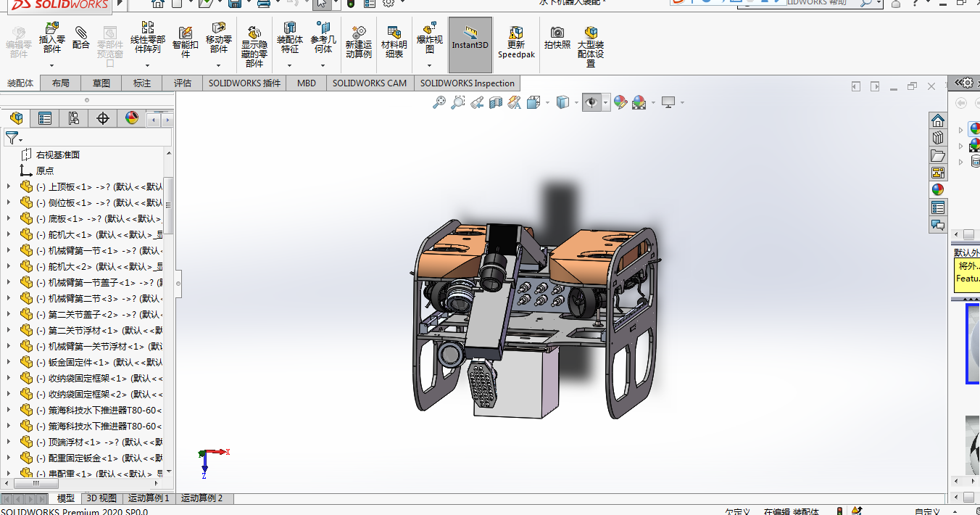This screenshot has height=515, width=980.
Task: Expand the 舵机大<1> component node
Action: click(x=9, y=234)
